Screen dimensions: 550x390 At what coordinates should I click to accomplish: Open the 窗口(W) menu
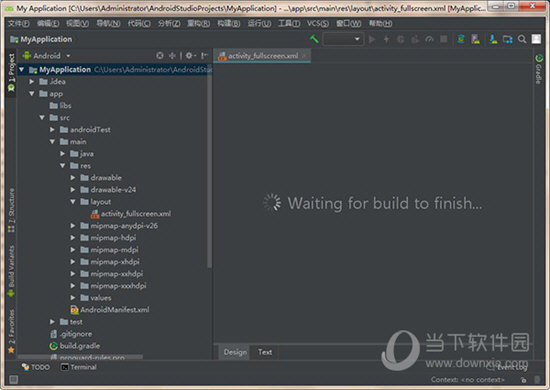349,23
